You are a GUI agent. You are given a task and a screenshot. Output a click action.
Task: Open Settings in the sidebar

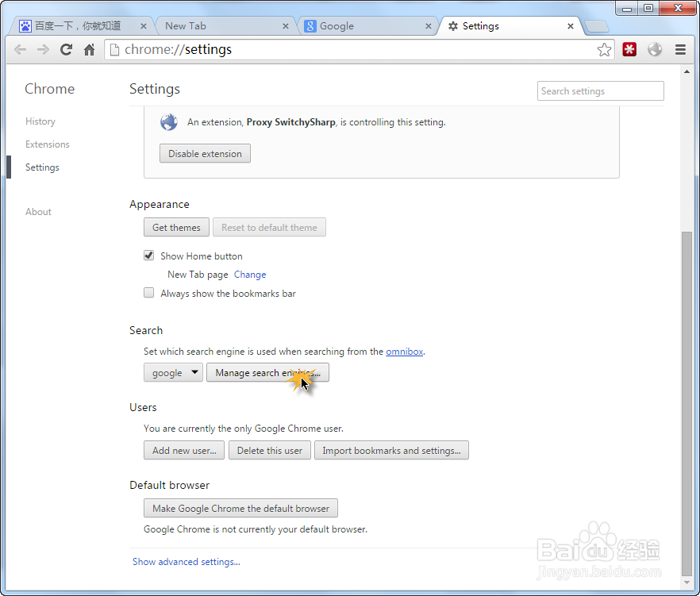[42, 167]
